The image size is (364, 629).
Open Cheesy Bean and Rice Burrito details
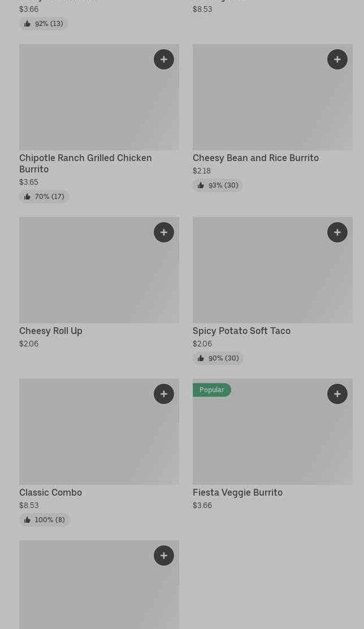[255, 158]
